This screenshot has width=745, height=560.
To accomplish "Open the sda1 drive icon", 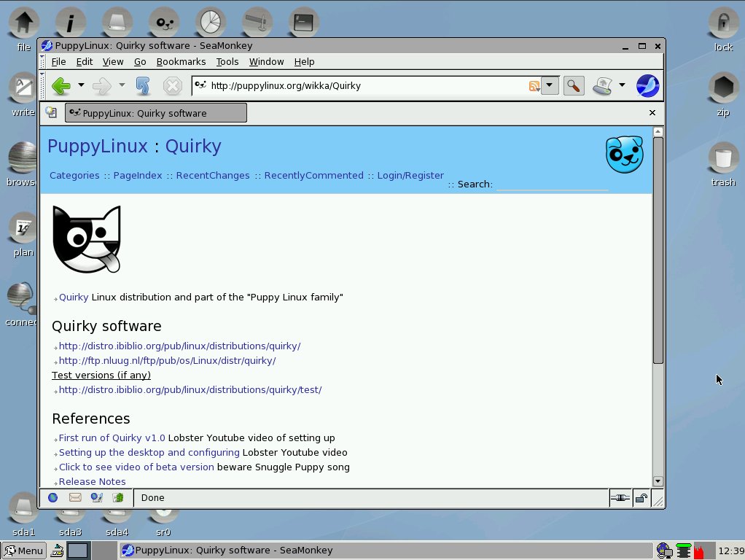I will 24,514.
